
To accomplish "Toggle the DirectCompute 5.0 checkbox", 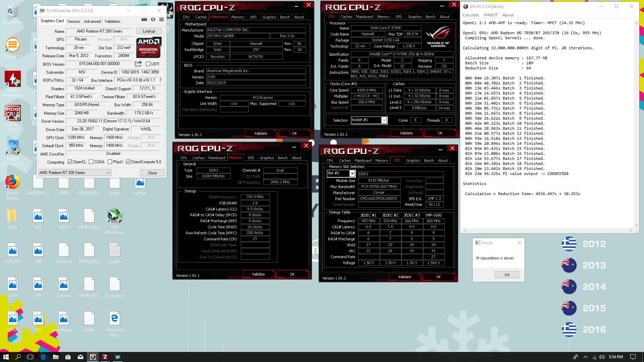I will tap(128, 162).
